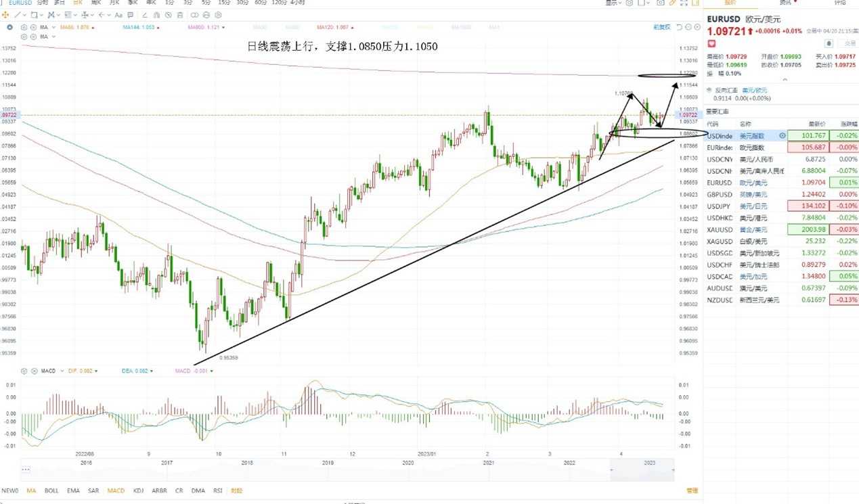Click the crosshair move tool icon
The width and height of the screenshot is (859, 504).
(5, 15)
